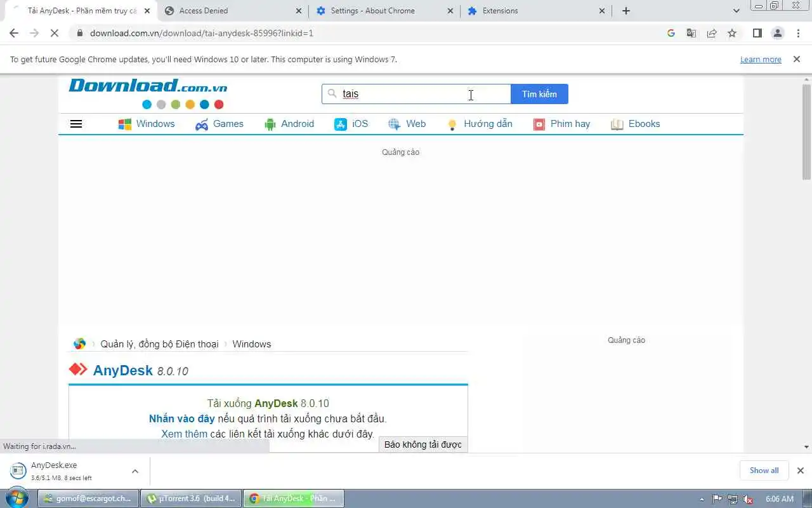
Task: Click the forward navigation arrow
Action: pyautogui.click(x=34, y=33)
